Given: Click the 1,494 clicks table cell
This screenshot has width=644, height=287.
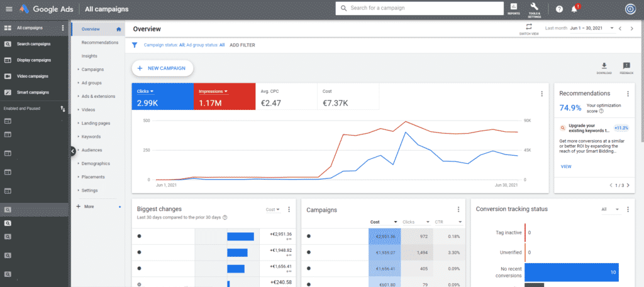Looking at the screenshot, I should pyautogui.click(x=417, y=253).
